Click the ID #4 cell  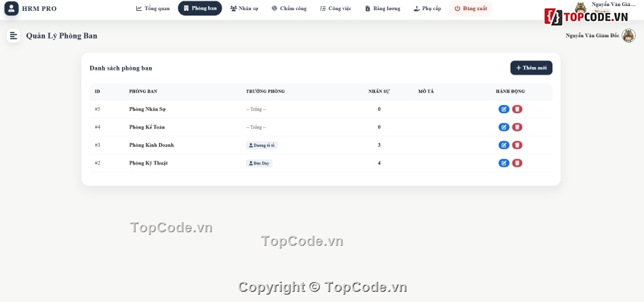(98, 127)
